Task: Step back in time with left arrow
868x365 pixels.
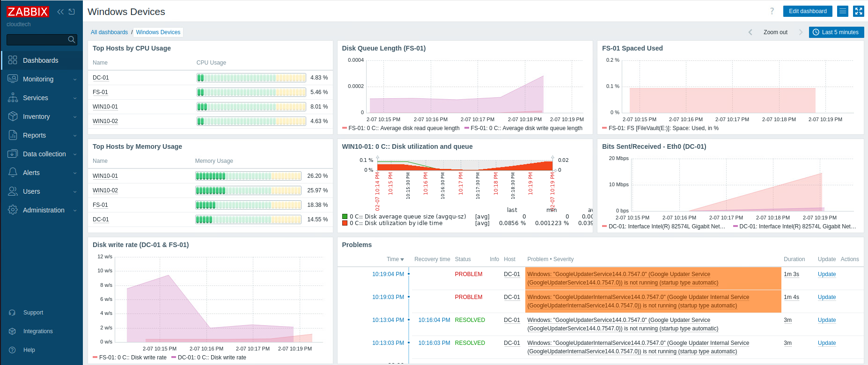Action: tap(750, 32)
